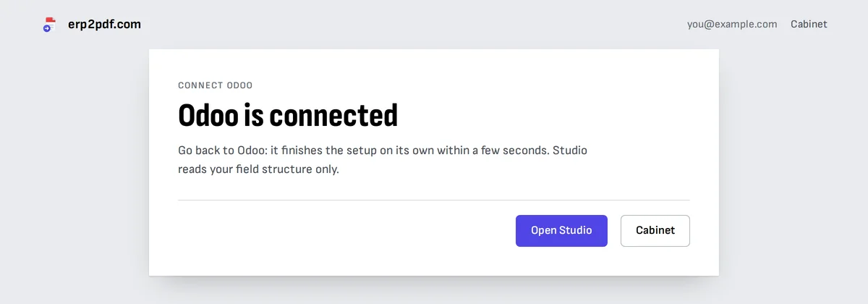
Task: Click the outlined Cabinet button in the card
Action: point(655,230)
